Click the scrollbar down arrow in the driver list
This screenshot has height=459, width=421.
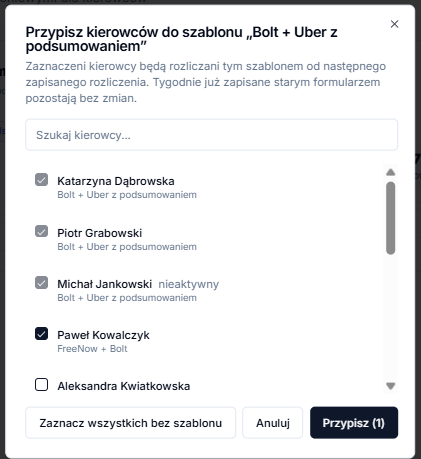click(391, 386)
